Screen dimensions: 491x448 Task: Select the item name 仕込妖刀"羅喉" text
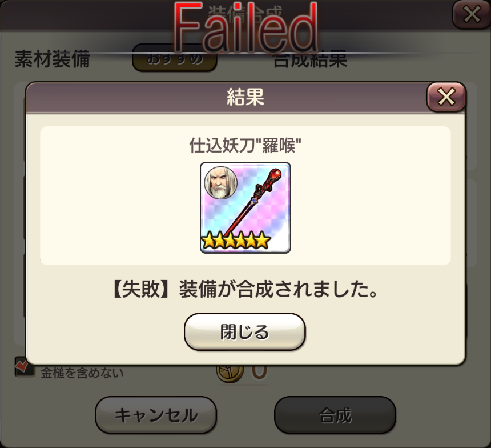click(x=245, y=146)
